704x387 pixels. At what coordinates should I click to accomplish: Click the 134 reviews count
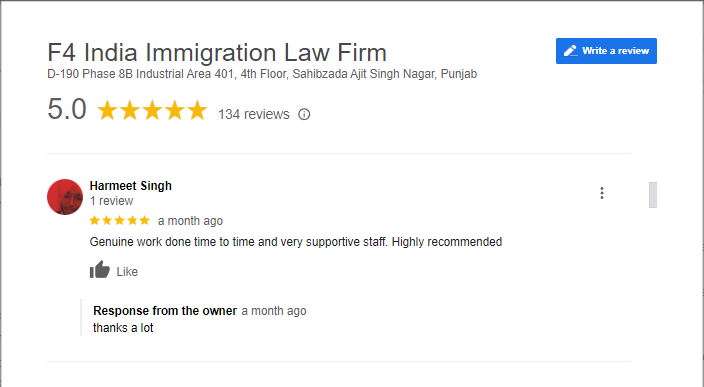pyautogui.click(x=254, y=114)
